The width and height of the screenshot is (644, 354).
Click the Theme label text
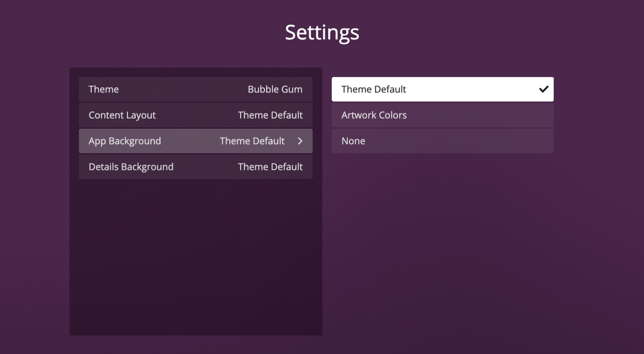click(103, 89)
